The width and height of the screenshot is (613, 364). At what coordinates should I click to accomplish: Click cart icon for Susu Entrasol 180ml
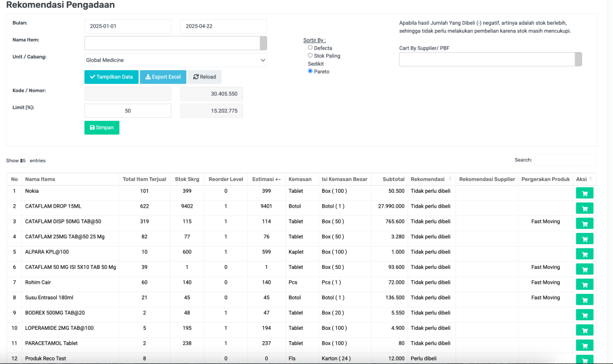[584, 299]
